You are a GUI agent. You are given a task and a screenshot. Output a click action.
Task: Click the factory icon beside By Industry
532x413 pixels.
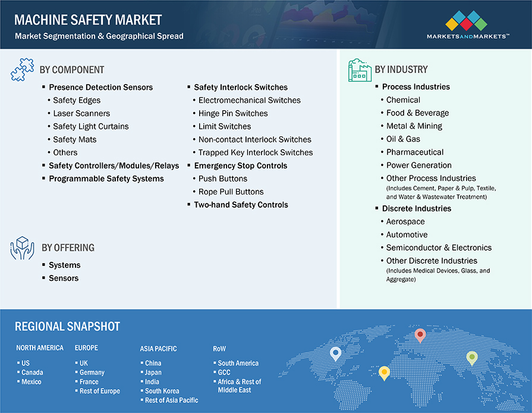point(359,69)
